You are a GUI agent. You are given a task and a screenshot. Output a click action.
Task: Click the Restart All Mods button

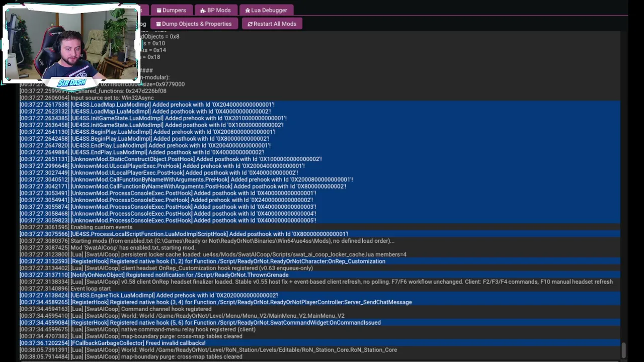[272, 24]
